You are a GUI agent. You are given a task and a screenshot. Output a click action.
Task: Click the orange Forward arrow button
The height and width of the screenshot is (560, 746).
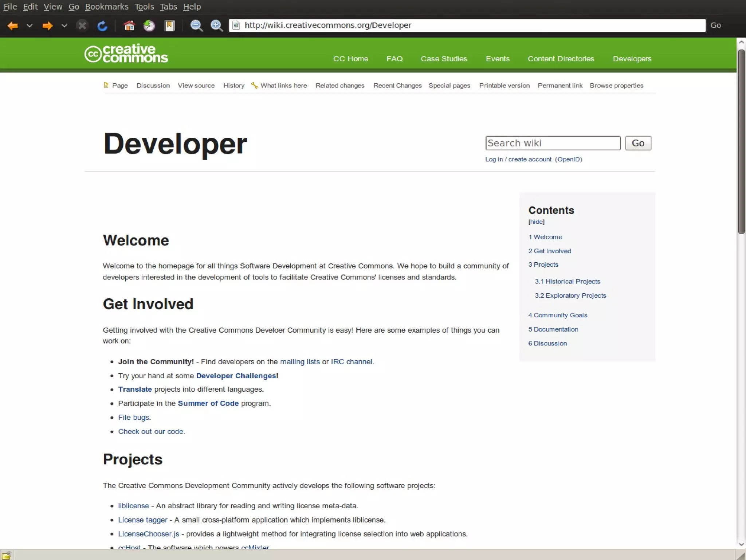(x=47, y=26)
